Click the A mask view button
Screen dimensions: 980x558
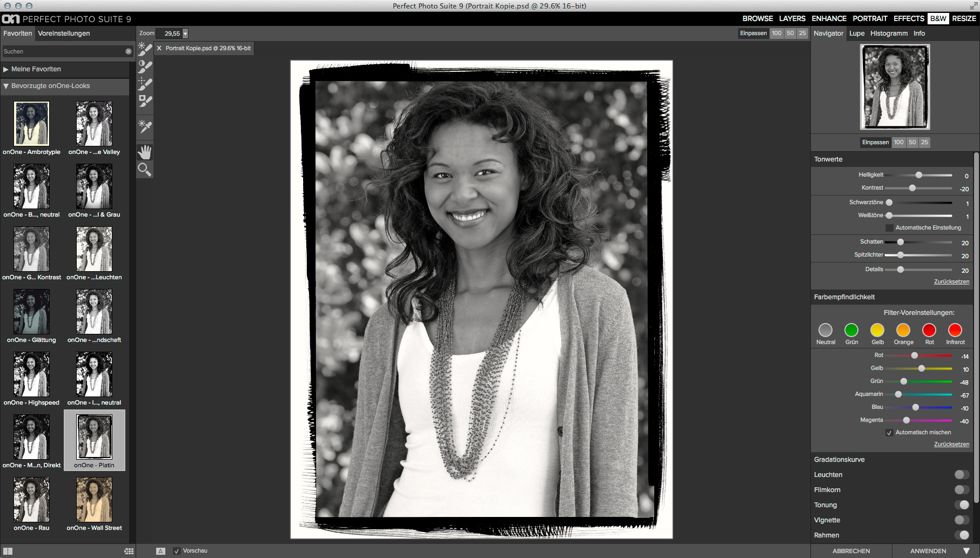160,551
